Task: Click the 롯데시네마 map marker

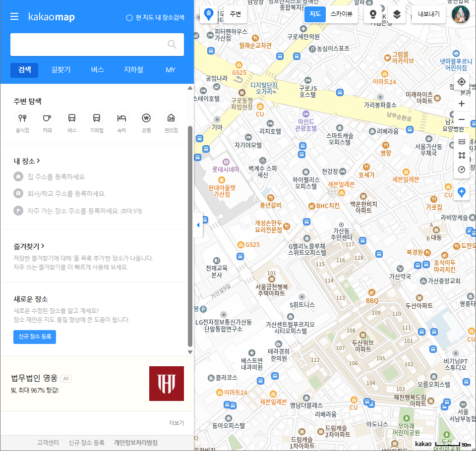Action: [226, 162]
